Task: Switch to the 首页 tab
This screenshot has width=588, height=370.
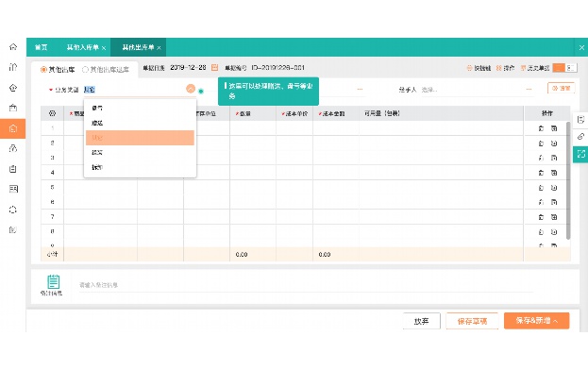Action: (41, 47)
